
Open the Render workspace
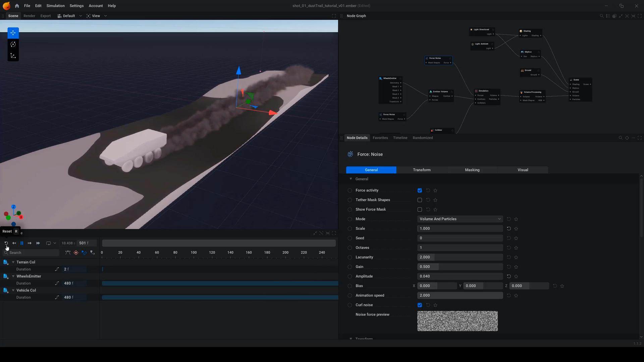(29, 16)
